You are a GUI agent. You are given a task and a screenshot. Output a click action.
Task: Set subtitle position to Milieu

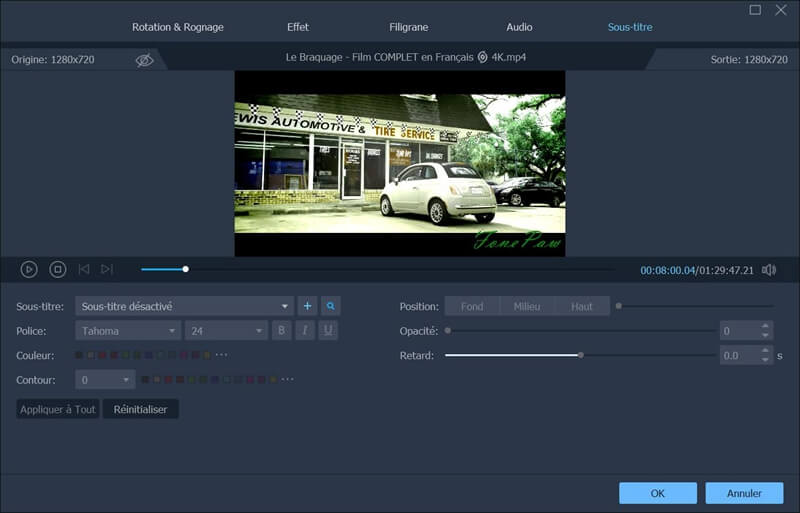(527, 306)
